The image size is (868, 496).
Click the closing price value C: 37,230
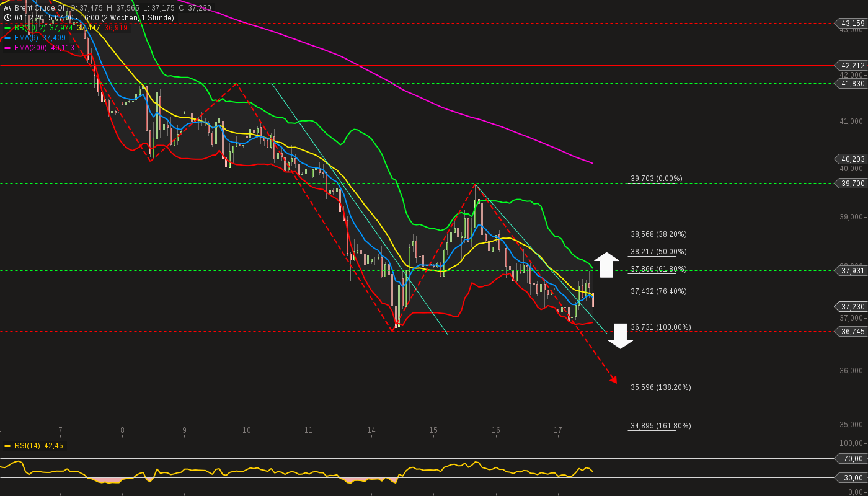click(x=195, y=8)
